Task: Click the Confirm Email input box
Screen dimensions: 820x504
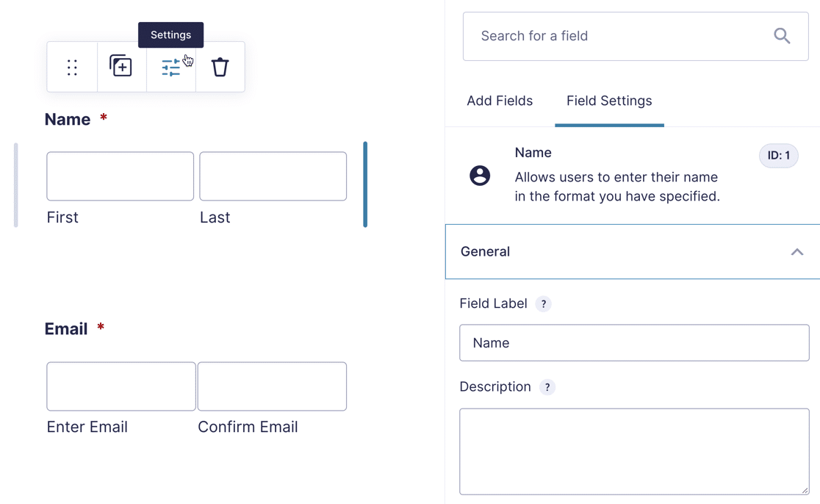Action: pyautogui.click(x=272, y=386)
